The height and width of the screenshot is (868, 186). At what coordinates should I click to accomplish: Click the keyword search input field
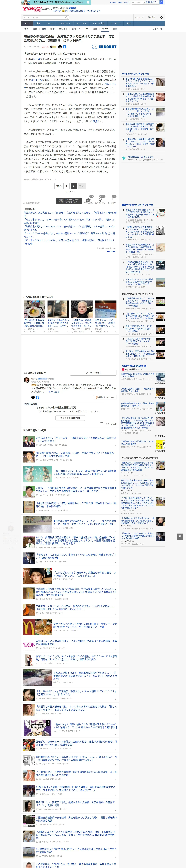pos(44,18)
